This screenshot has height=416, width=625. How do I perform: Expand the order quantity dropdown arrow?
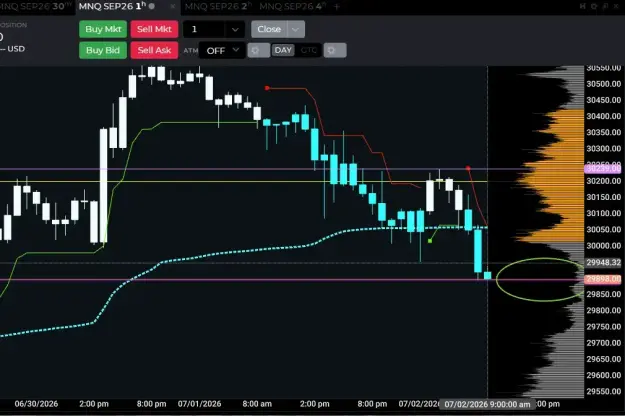click(235, 29)
